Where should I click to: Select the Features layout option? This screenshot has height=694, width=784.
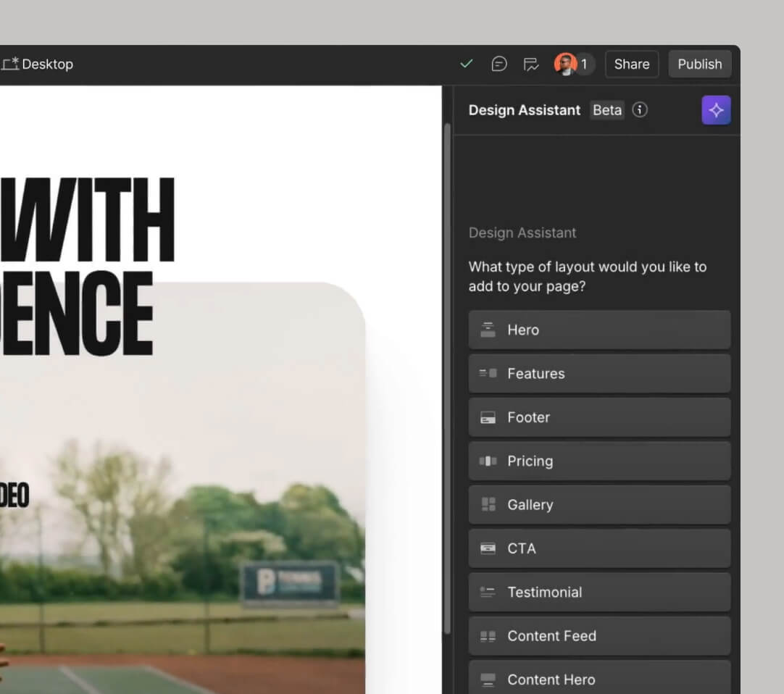point(599,374)
